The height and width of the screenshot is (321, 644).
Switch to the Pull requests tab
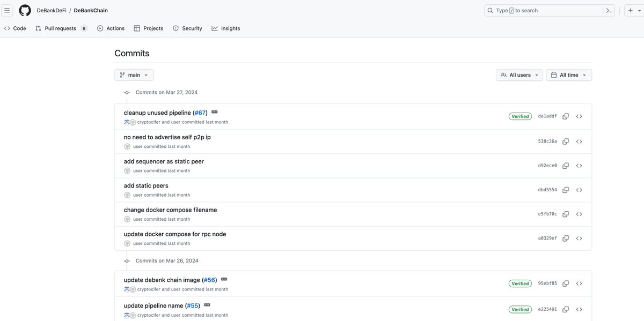coord(61,28)
